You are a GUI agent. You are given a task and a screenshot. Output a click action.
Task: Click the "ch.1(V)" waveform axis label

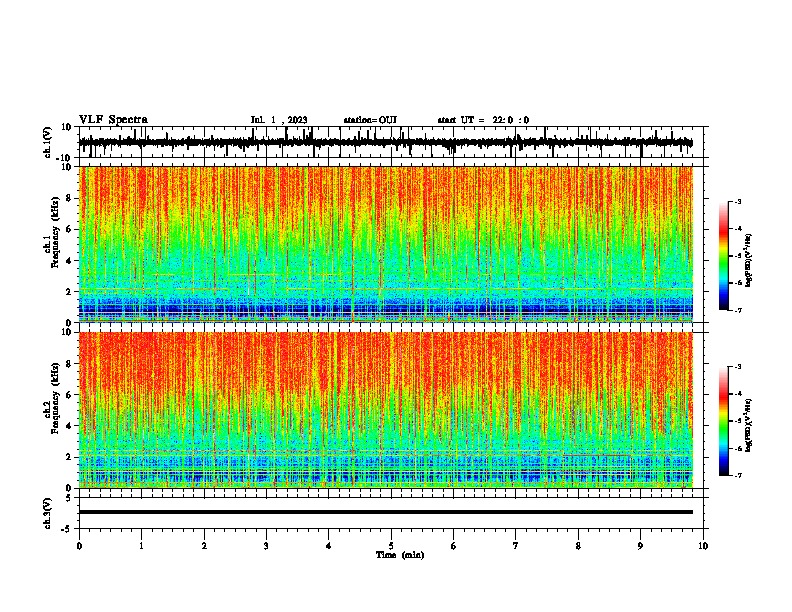[x=48, y=143]
